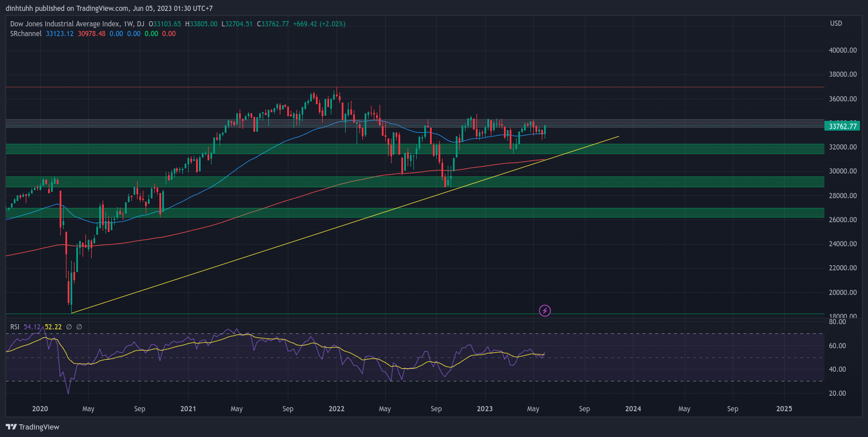Screen dimensions: 868x437
Task: Click the 40.00 label on RSI scale
Action: [838, 369]
